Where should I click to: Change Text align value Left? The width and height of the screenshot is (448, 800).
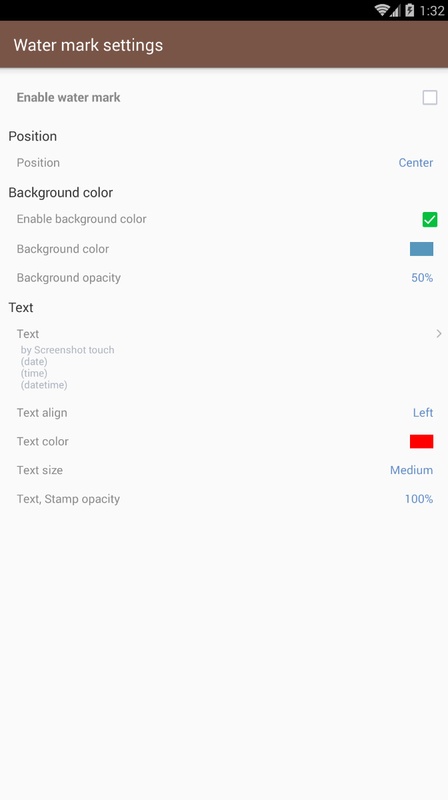click(423, 412)
